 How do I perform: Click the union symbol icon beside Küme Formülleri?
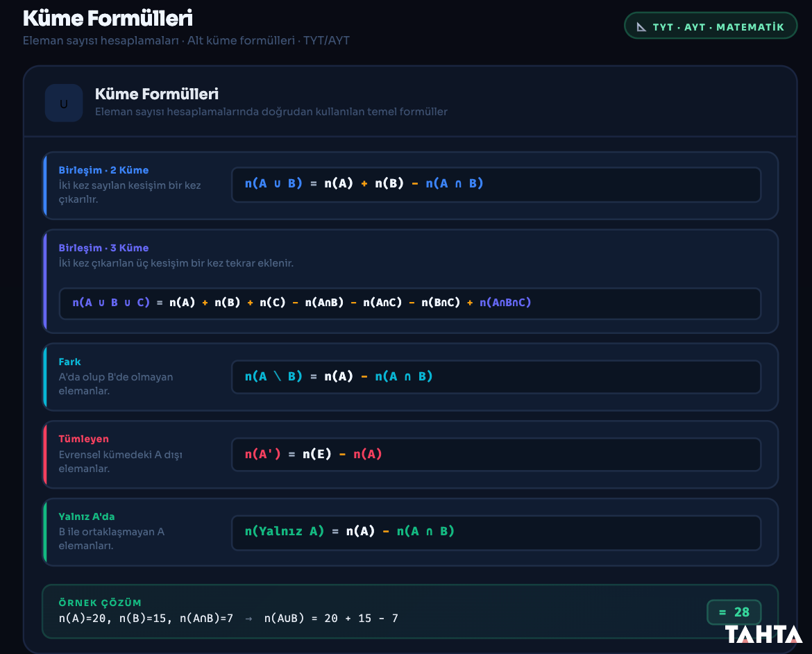point(64,103)
